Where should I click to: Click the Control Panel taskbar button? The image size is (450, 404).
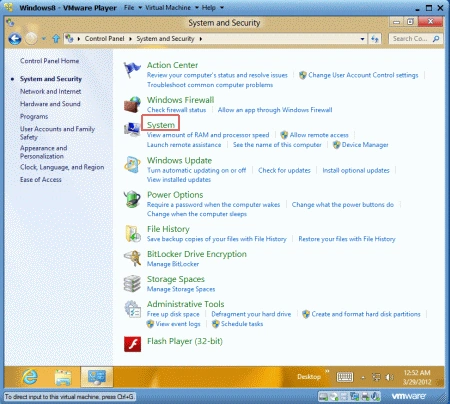[97, 377]
